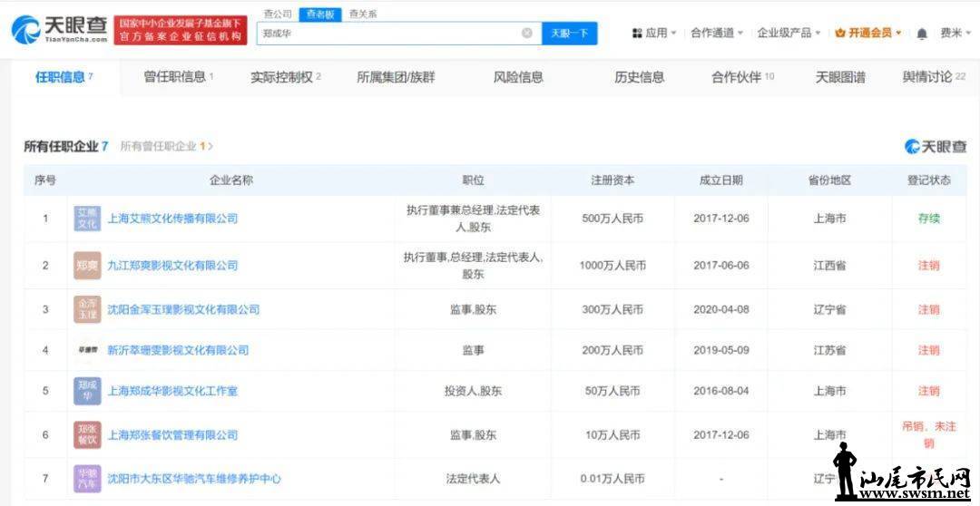This screenshot has height=506, width=980.
Task: Open 九江郑爽影视文化有限公司 link
Action: point(172,266)
